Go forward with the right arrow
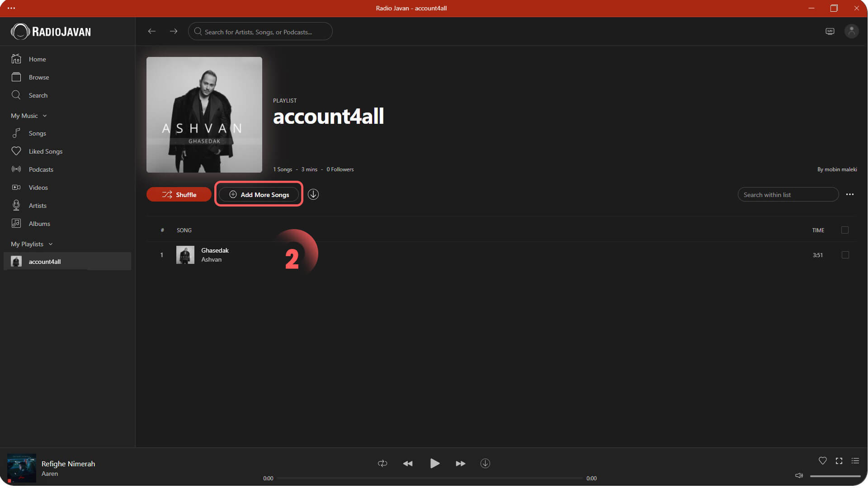This screenshot has height=488, width=868. point(174,31)
